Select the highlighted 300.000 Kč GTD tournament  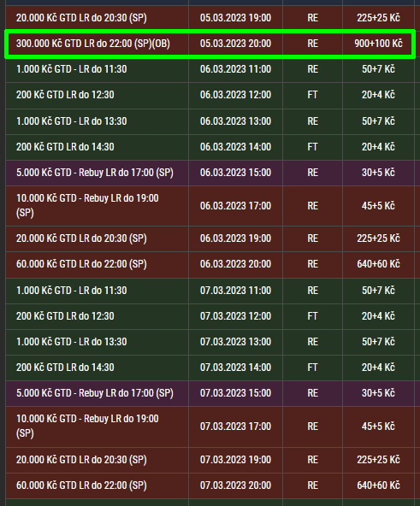[x=210, y=44]
